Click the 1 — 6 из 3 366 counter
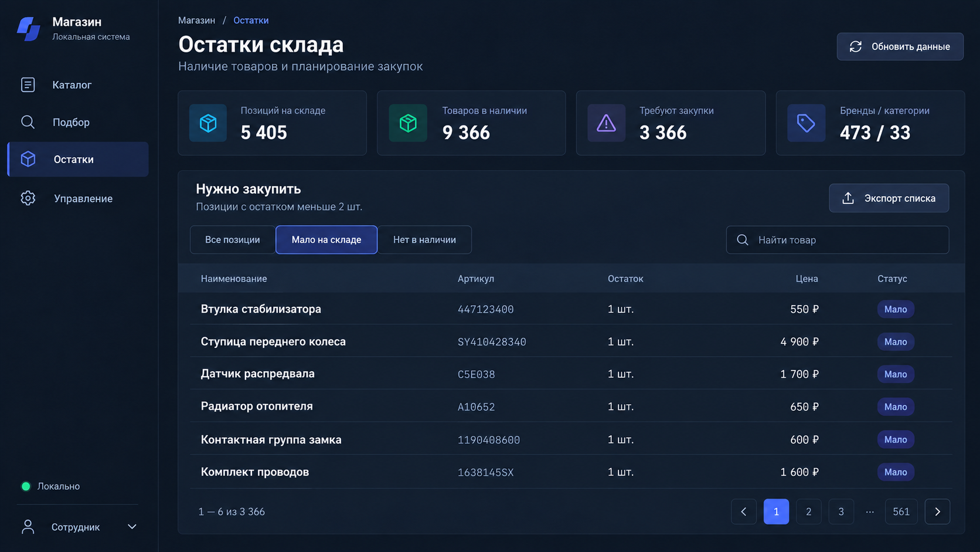Viewport: 980px width, 552px height. (232, 512)
